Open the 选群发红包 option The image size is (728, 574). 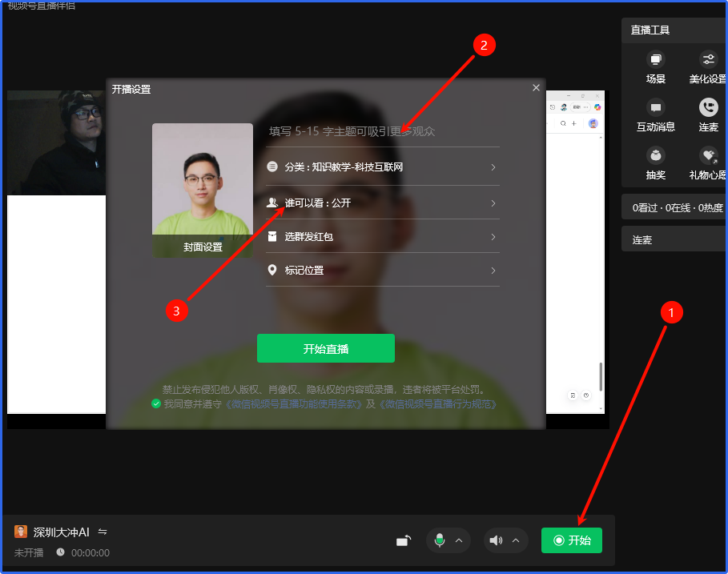tap(382, 237)
